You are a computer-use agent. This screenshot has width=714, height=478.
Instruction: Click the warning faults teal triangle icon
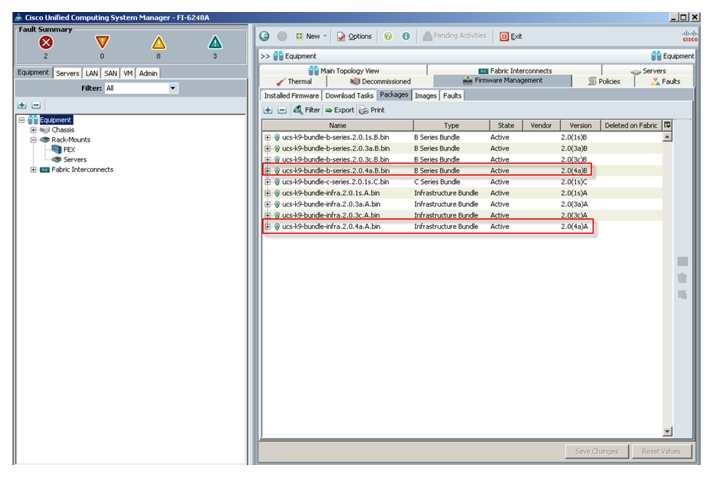[215, 43]
